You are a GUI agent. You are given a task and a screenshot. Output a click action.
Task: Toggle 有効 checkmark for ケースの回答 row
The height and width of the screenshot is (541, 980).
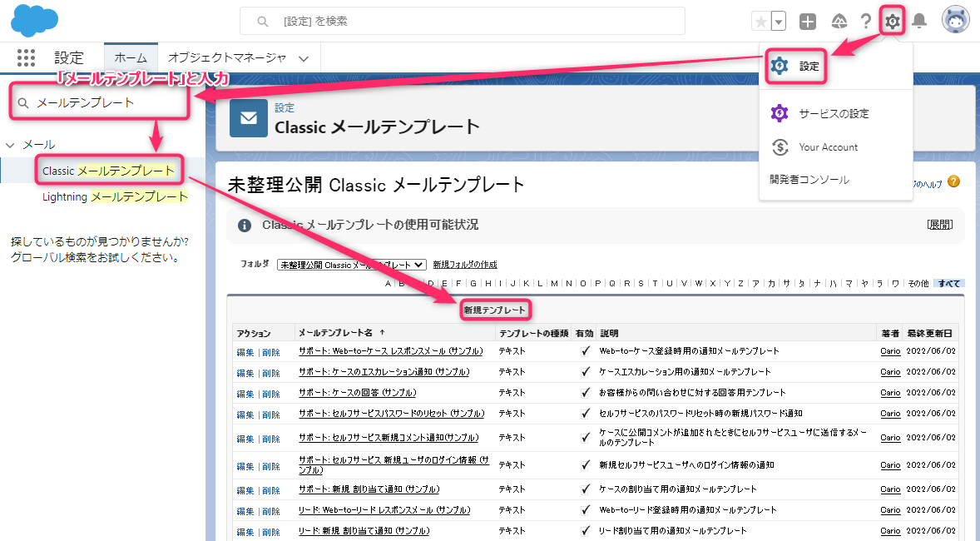pyautogui.click(x=585, y=393)
